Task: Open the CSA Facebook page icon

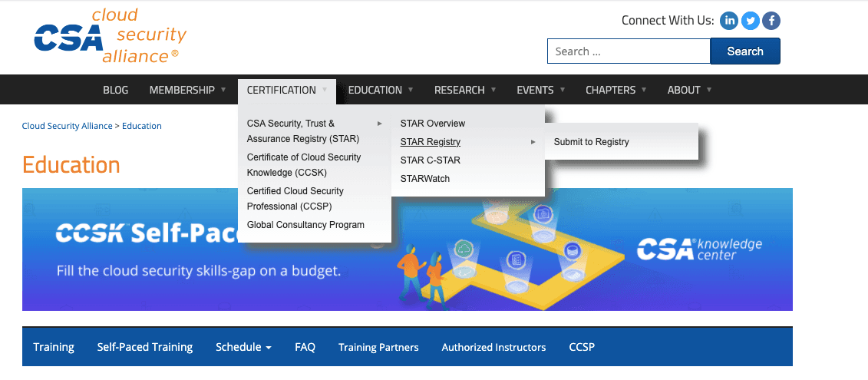Action: pyautogui.click(x=771, y=21)
